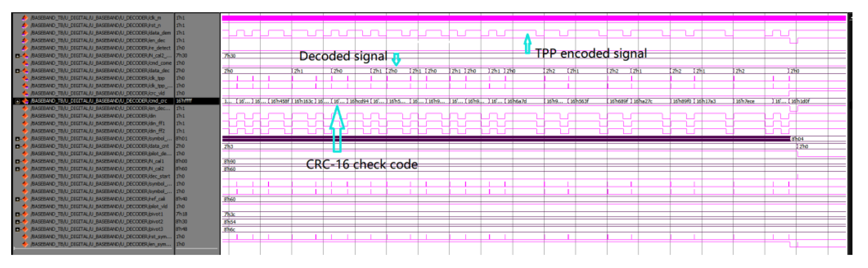Screen dimensions: 868x268
Task: Expand the bus whose value is 8'h01
Action: tap(17, 139)
